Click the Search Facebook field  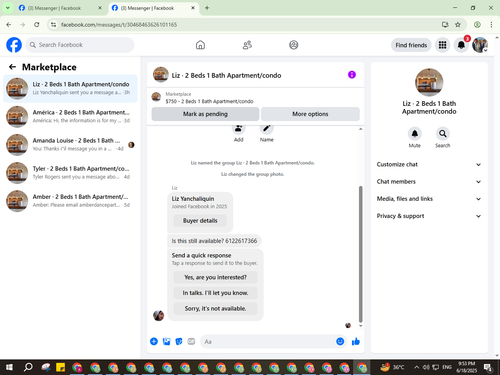coord(80,45)
